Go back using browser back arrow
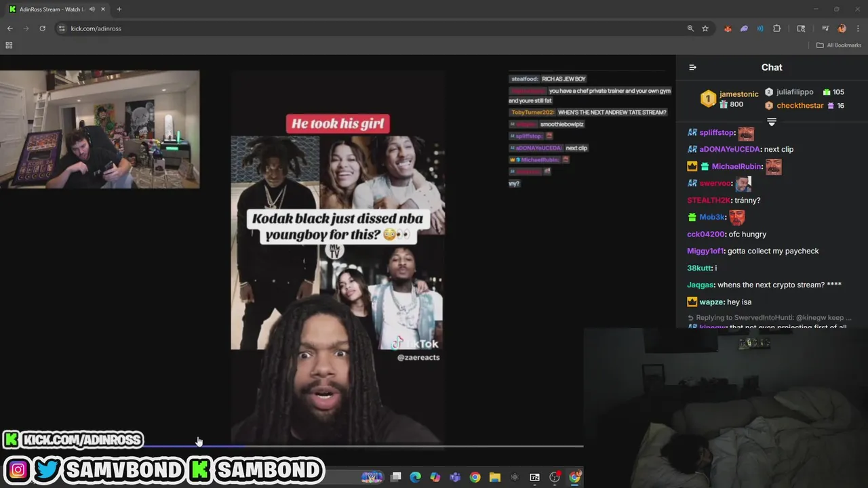The image size is (868, 488). (x=9, y=28)
